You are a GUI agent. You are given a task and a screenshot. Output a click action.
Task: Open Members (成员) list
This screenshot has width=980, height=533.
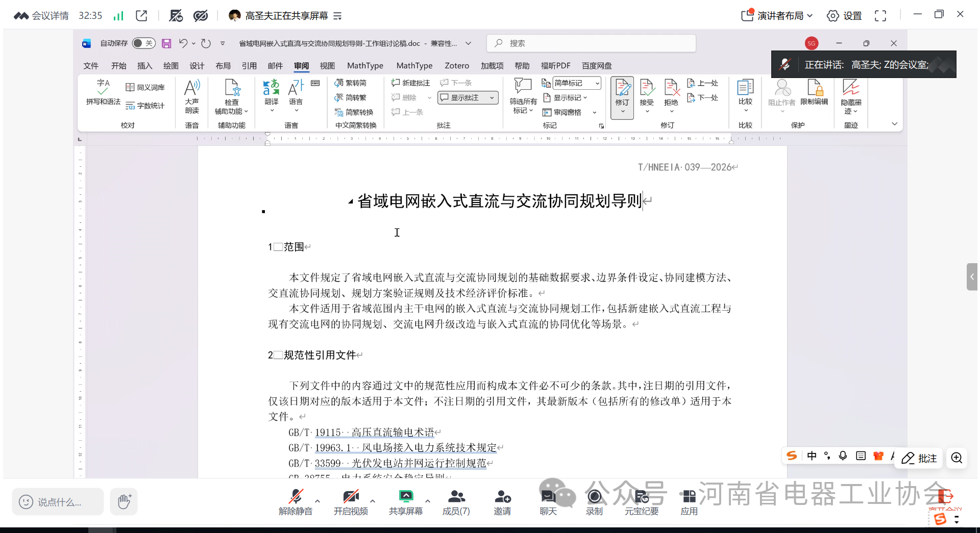pyautogui.click(x=456, y=502)
